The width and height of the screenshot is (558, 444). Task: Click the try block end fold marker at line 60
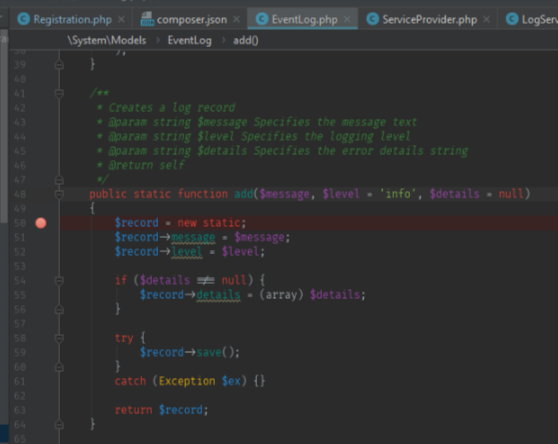click(59, 367)
